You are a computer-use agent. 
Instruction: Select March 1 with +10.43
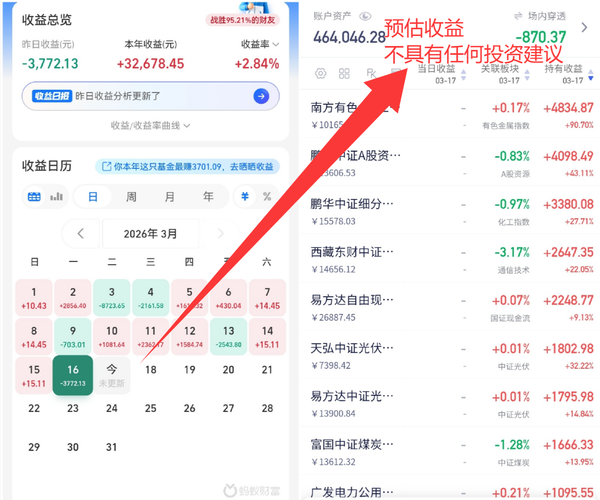tap(34, 298)
